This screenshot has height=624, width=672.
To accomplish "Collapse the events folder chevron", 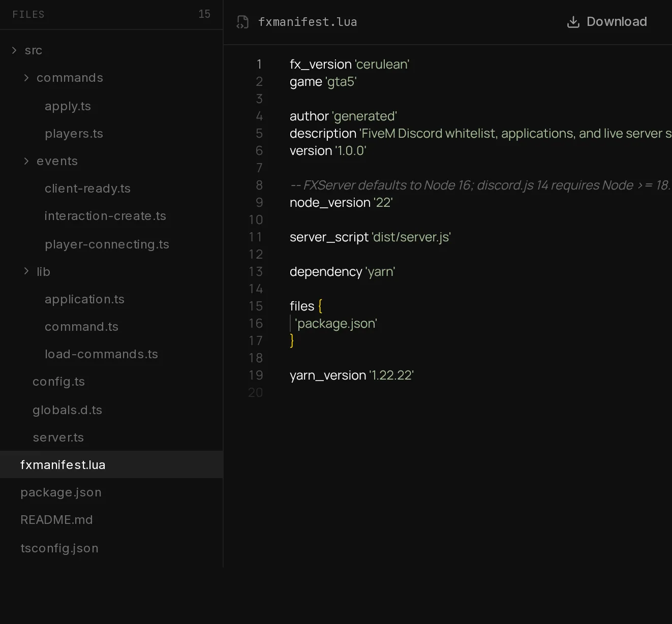I will coord(26,161).
